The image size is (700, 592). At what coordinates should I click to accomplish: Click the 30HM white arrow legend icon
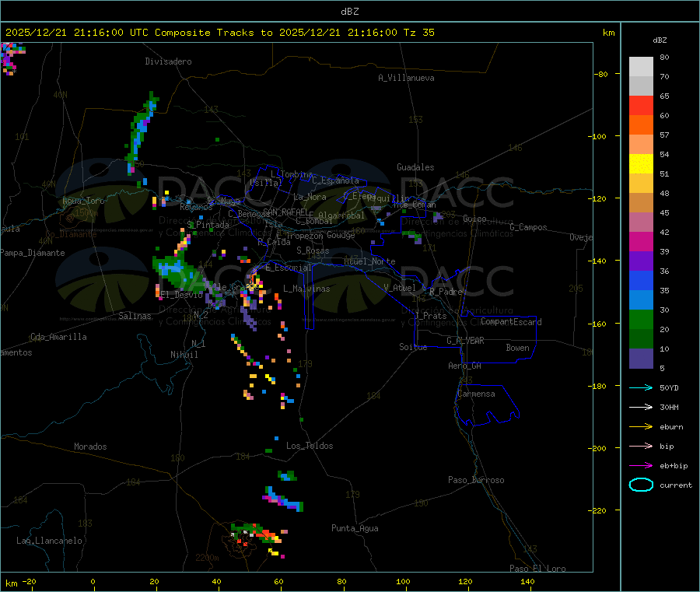click(x=641, y=407)
